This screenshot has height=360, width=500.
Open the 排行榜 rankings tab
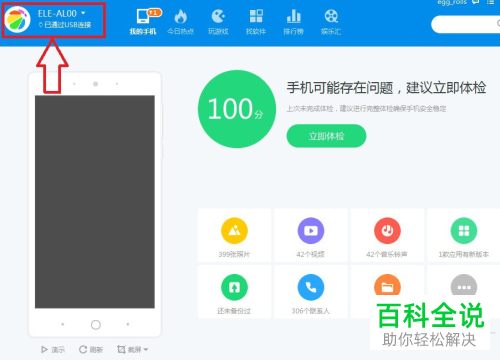click(x=294, y=22)
